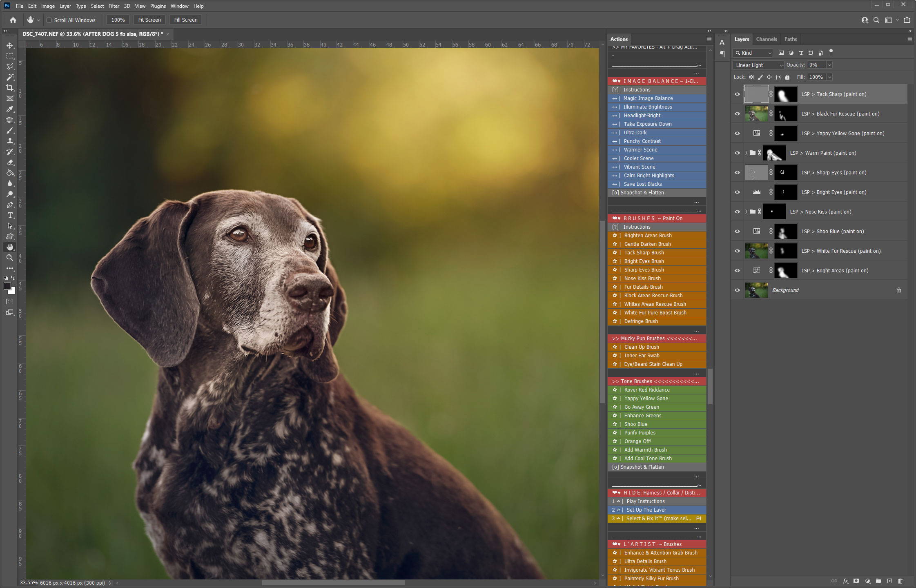Screen dimensions: 916x588
Task: Select the Eyedropper tool
Action: (x=10, y=109)
